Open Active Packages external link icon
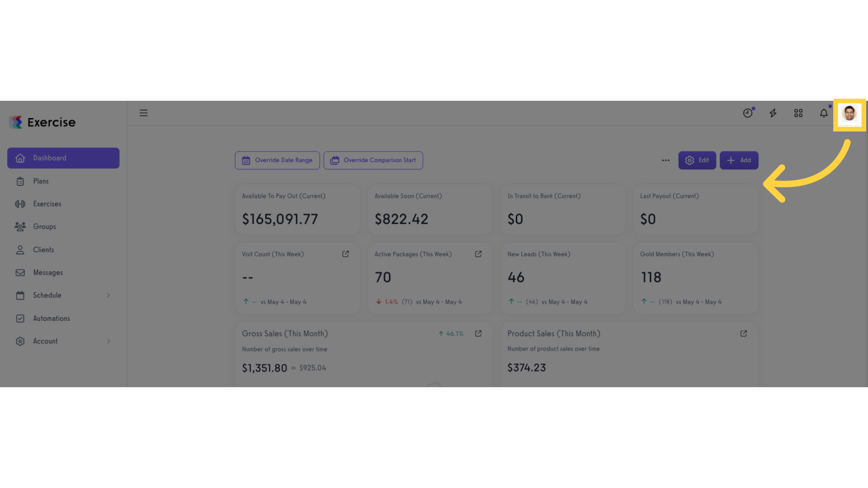This screenshot has width=868, height=488. tap(478, 254)
